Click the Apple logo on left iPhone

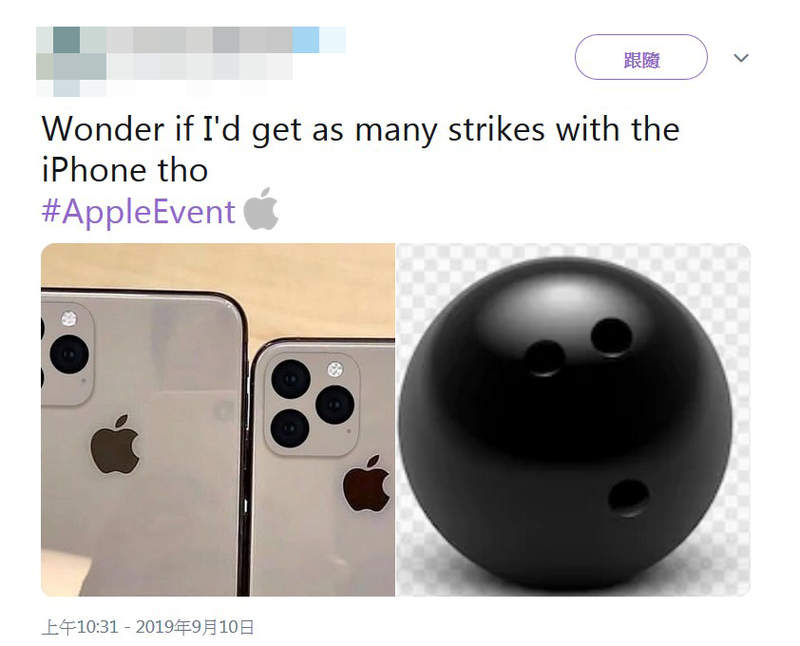click(x=115, y=444)
